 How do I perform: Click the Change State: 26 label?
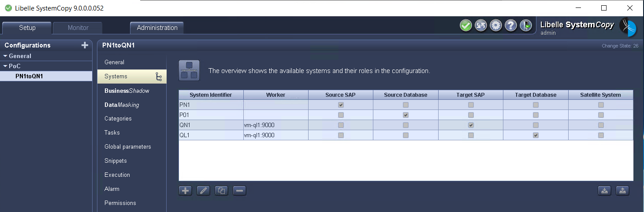click(x=620, y=46)
